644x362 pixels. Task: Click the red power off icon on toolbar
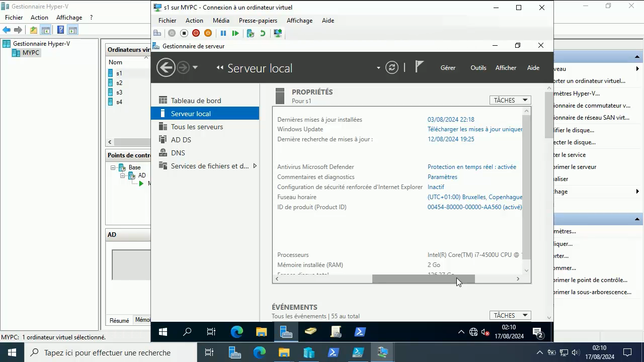196,33
